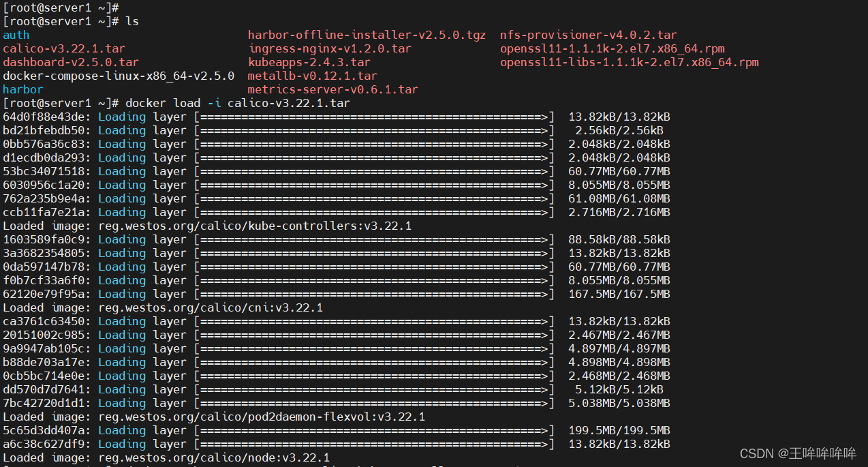Click nfs-provisioner-v4.0.2.tar file name

pyautogui.click(x=588, y=35)
